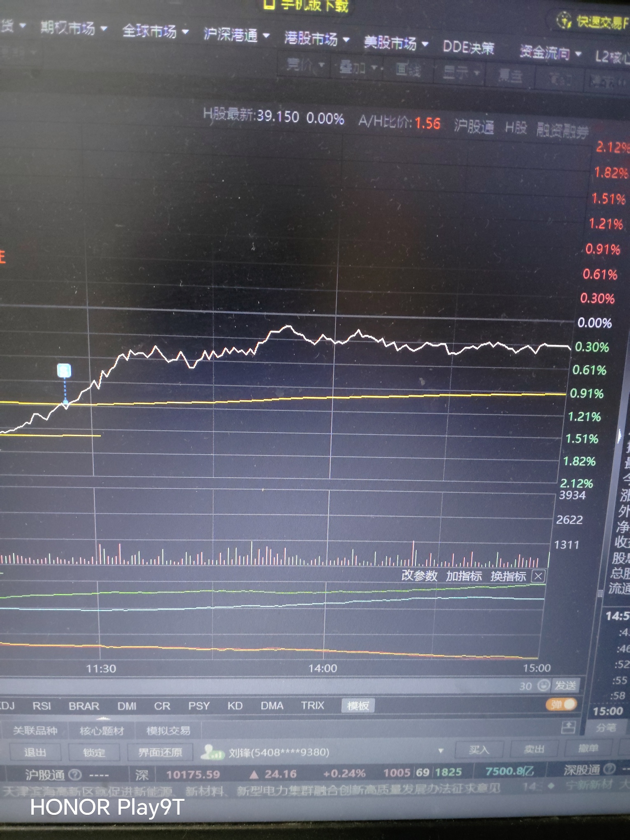Select the RSI indicator tab
630x840 pixels.
point(42,706)
